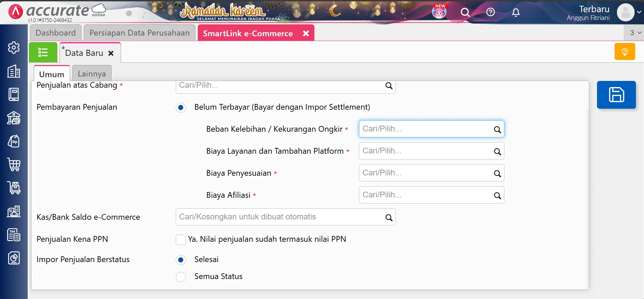The image size is (644, 299).
Task: Expand the user menu chevron
Action: (x=639, y=12)
